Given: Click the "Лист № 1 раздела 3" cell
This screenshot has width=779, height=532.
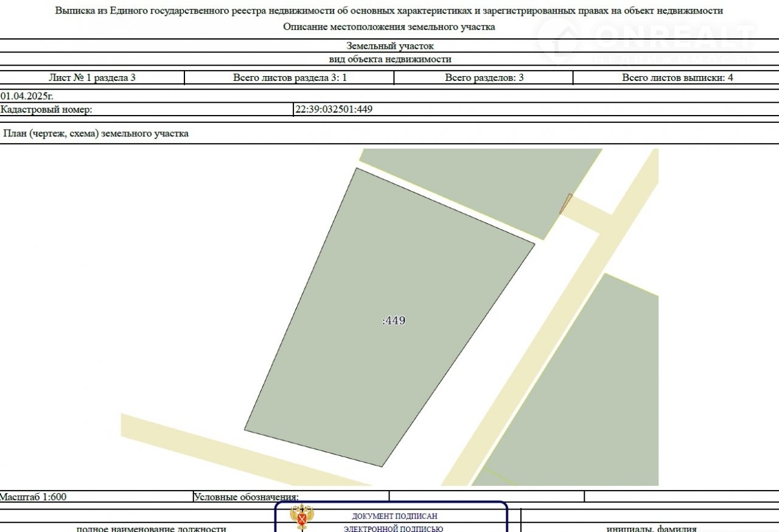Looking at the screenshot, I should pyautogui.click(x=92, y=78).
